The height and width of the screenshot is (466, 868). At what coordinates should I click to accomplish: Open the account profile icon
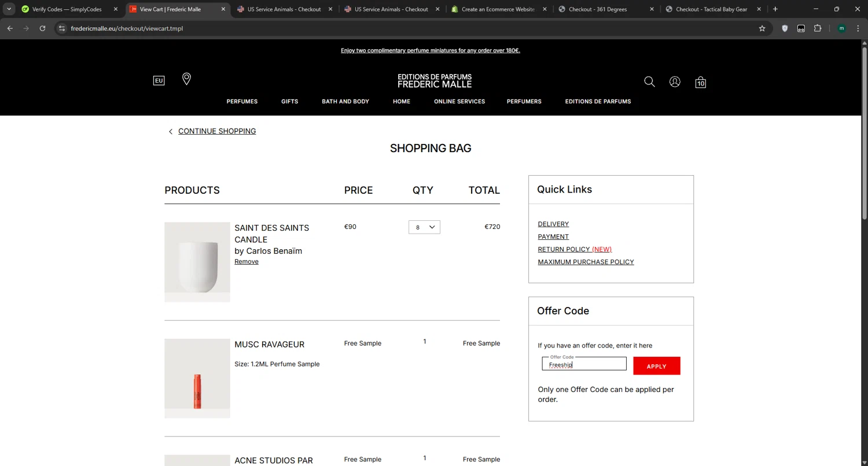point(675,82)
